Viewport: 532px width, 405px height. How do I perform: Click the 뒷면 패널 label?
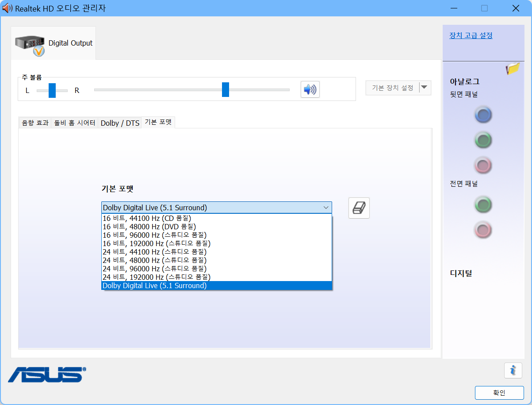coord(463,94)
